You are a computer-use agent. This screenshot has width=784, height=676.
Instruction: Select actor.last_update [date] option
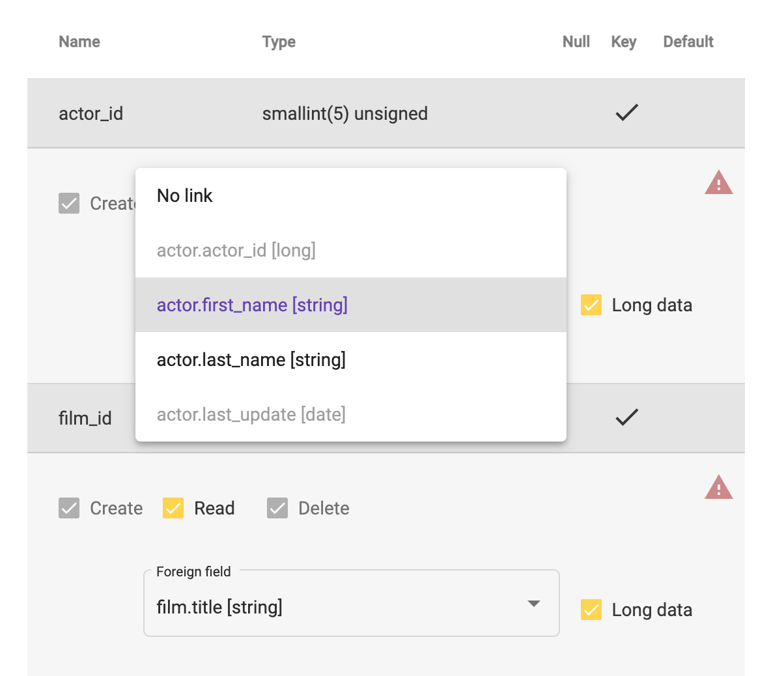pyautogui.click(x=251, y=414)
